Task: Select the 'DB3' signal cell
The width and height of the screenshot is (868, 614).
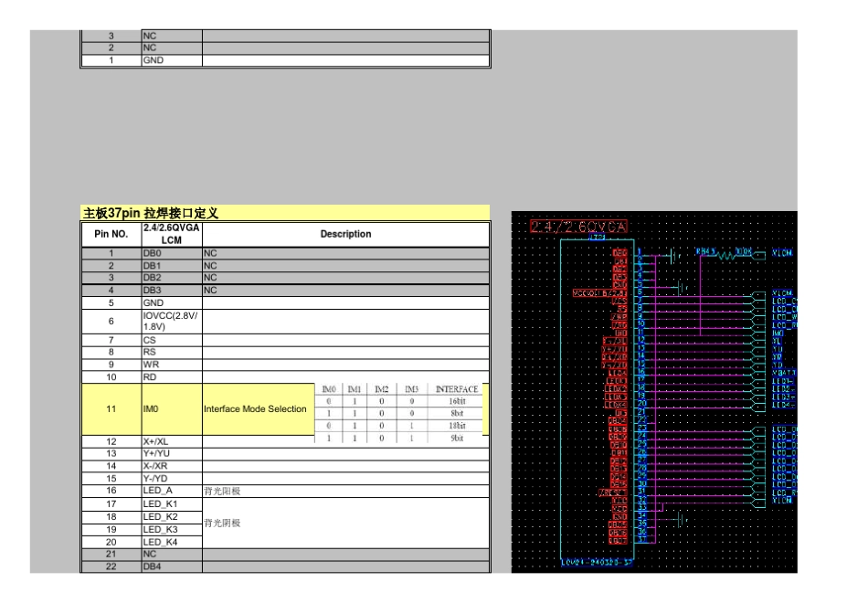Action: tap(172, 291)
